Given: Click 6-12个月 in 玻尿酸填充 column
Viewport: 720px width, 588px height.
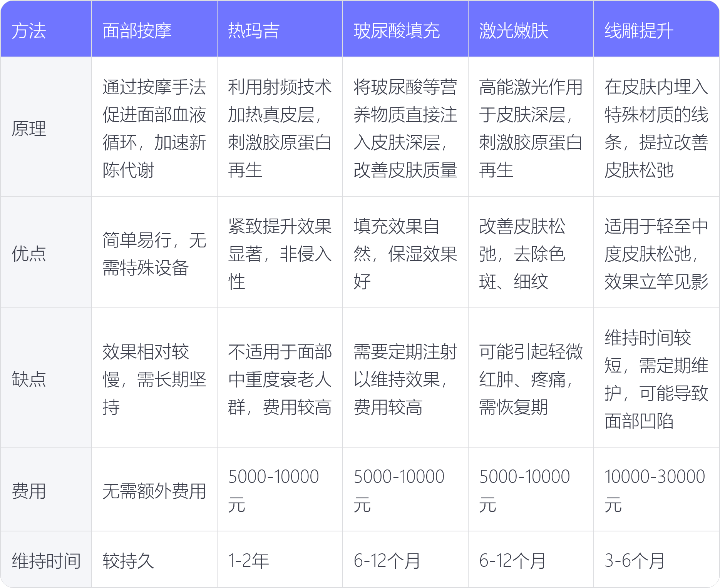Looking at the screenshot, I should pos(405,560).
